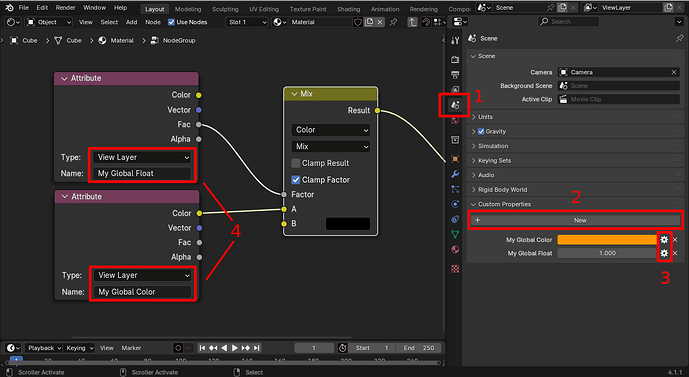Switch to the Shading workspace tab
689x377 pixels.
348,9
